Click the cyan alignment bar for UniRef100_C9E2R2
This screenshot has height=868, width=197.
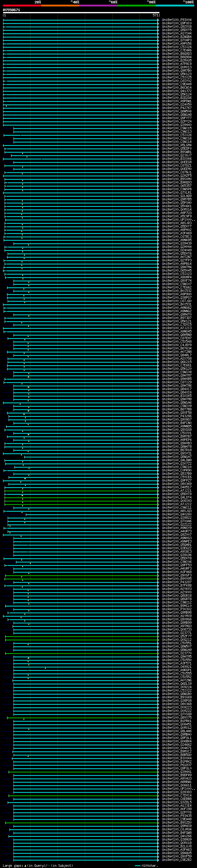pos(86,860)
